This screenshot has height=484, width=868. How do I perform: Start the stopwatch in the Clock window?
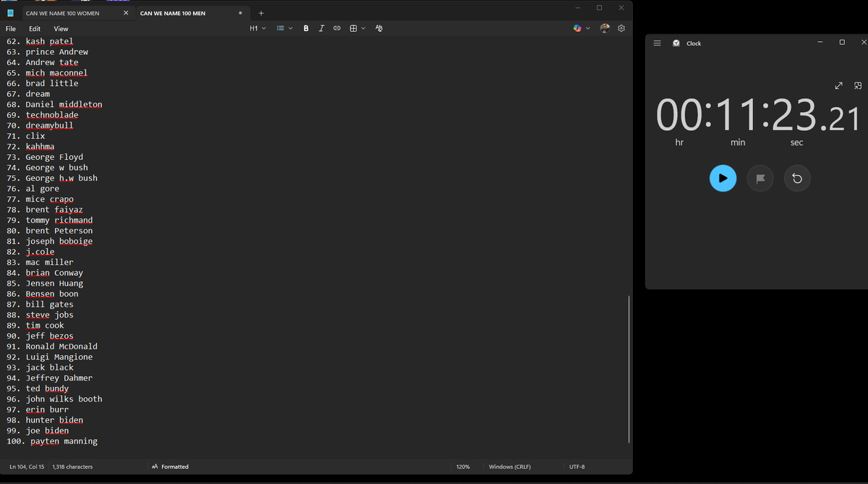723,178
